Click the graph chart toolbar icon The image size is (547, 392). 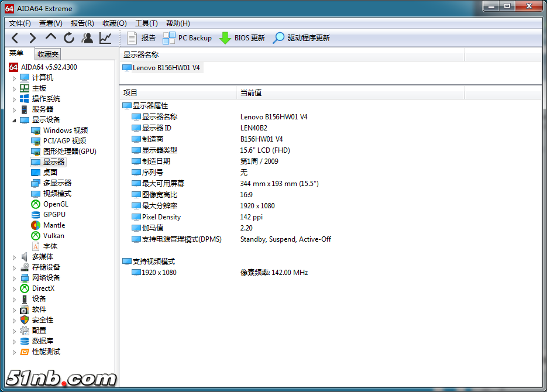(105, 38)
